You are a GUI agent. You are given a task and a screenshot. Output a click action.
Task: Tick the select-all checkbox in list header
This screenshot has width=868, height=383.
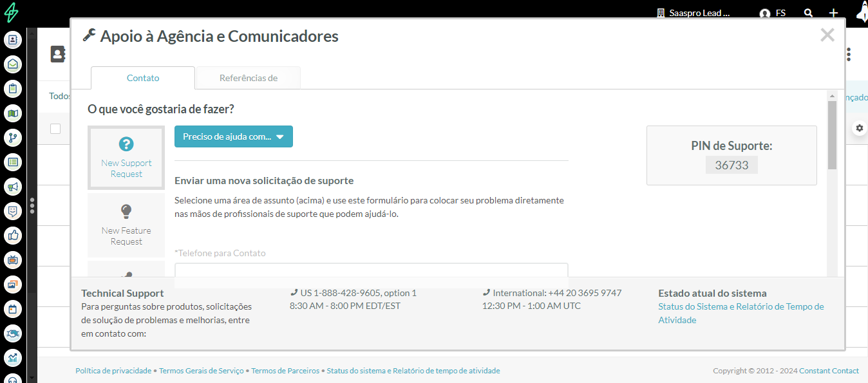point(55,129)
